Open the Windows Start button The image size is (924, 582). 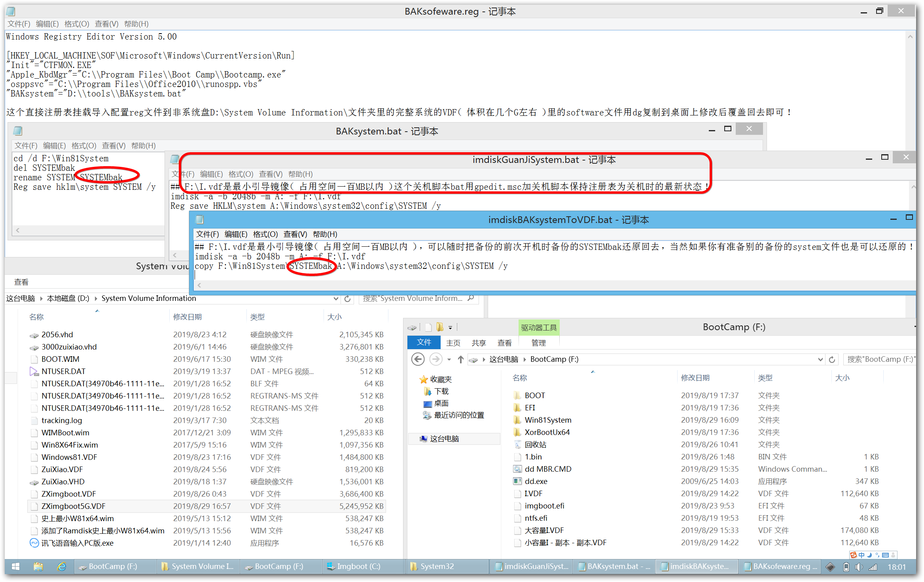click(15, 567)
